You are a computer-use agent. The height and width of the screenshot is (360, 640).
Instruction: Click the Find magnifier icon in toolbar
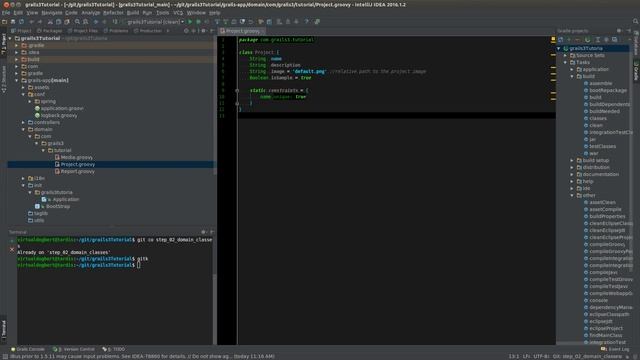[77, 22]
